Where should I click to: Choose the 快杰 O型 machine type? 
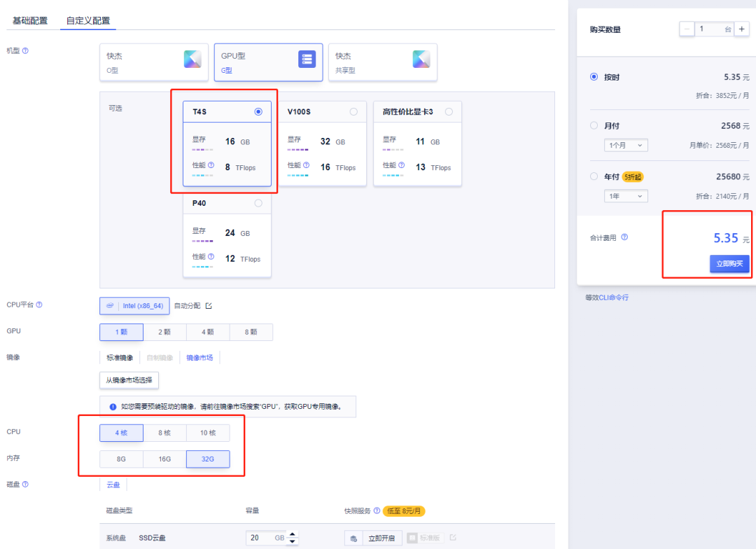[x=154, y=62]
